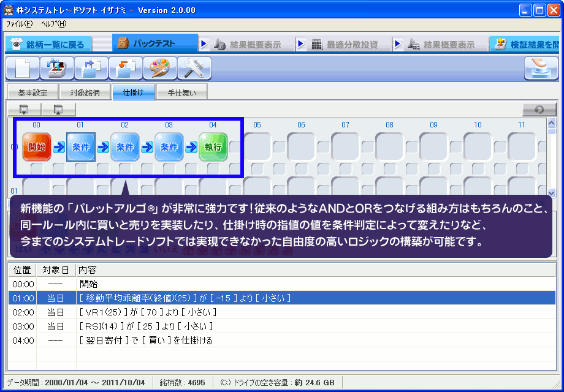Open the ヘルプ(H) menu
Screen dimensions: 564x392
[53, 24]
